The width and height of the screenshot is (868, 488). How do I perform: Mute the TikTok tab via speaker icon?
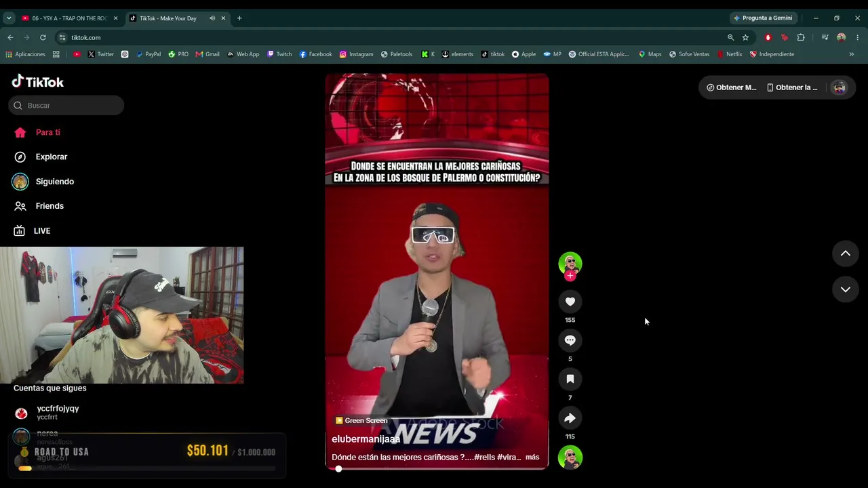[x=212, y=18]
